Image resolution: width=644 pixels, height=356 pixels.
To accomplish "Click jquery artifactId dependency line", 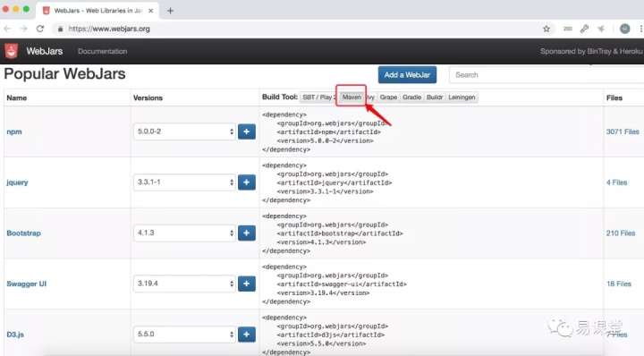I will pyautogui.click(x=334, y=182).
